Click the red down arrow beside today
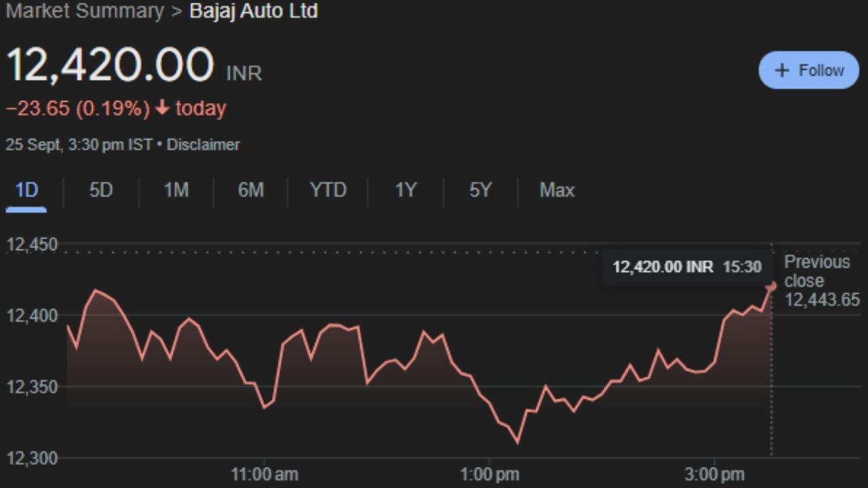 (x=162, y=108)
